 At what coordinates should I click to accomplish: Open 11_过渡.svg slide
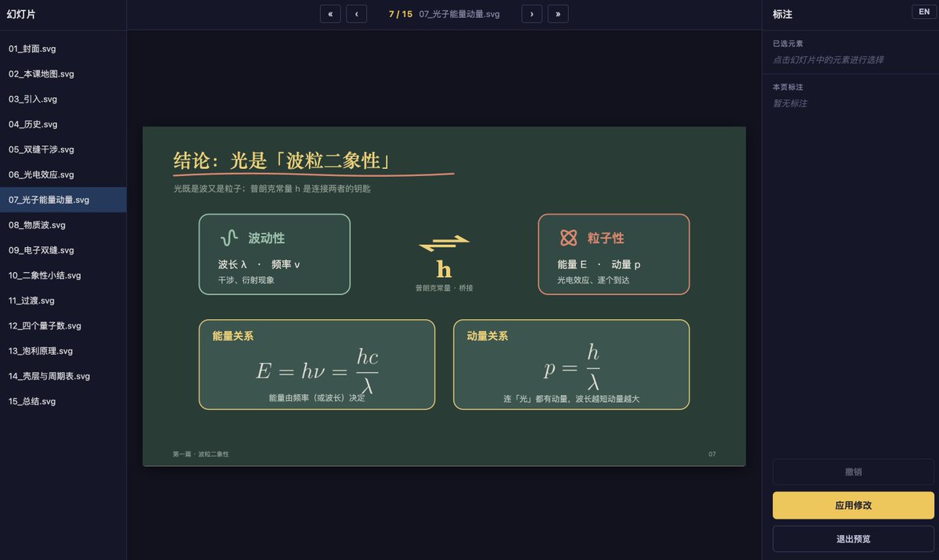(x=63, y=300)
